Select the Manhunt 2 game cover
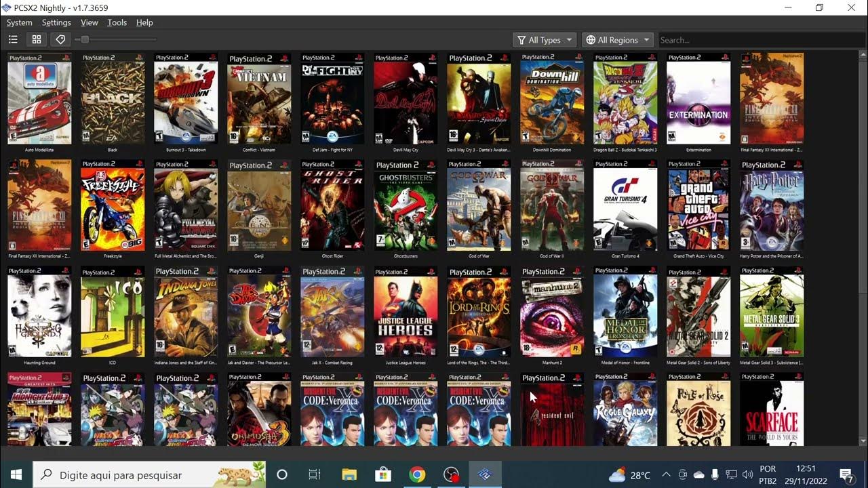 pyautogui.click(x=552, y=312)
